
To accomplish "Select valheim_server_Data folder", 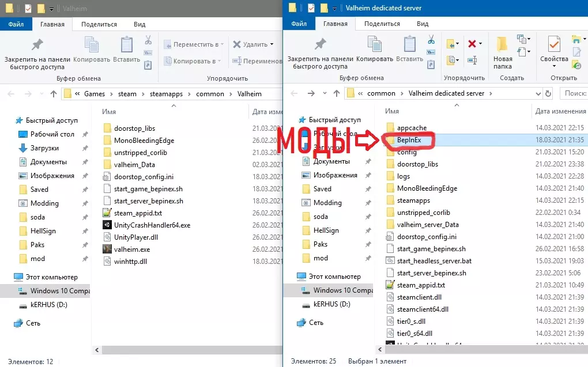I will pos(428,225).
